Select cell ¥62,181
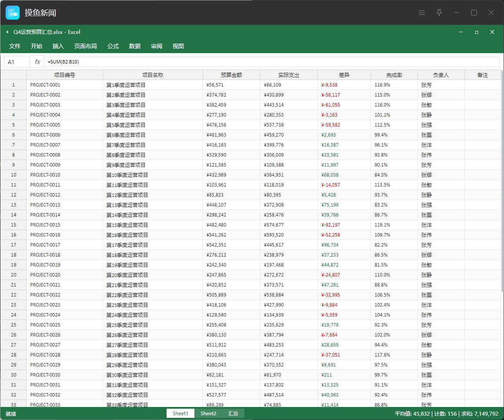 coord(231,375)
